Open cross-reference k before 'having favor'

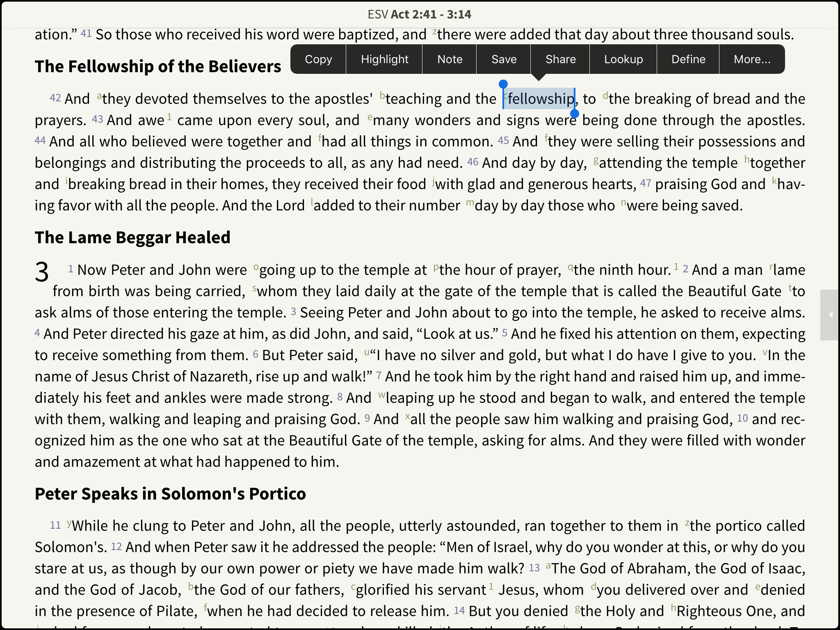pyautogui.click(x=774, y=180)
